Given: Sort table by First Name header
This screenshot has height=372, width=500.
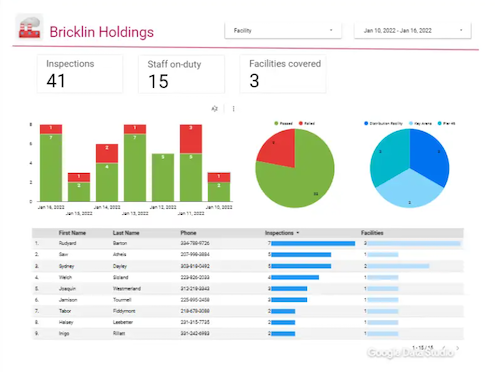Looking at the screenshot, I should tap(72, 233).
